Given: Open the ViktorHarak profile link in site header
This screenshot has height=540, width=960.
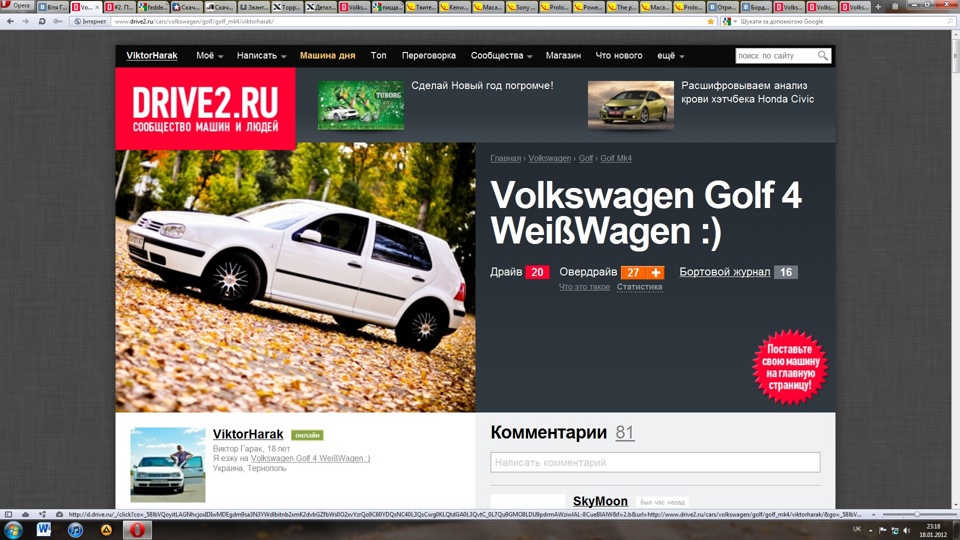Looking at the screenshot, I should coord(152,56).
